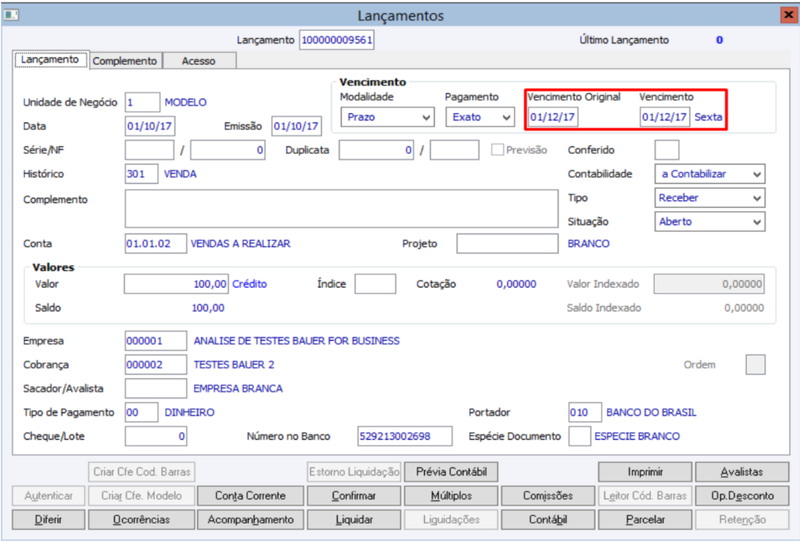Image resolution: width=800 pixels, height=542 pixels.
Task: Click the Lançamento number field
Action: 337,40
